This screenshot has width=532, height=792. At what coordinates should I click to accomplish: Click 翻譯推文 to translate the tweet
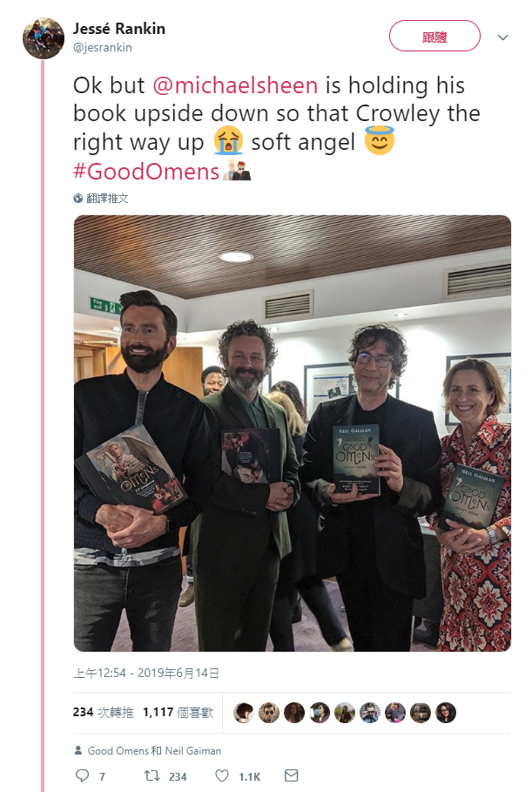click(x=107, y=199)
